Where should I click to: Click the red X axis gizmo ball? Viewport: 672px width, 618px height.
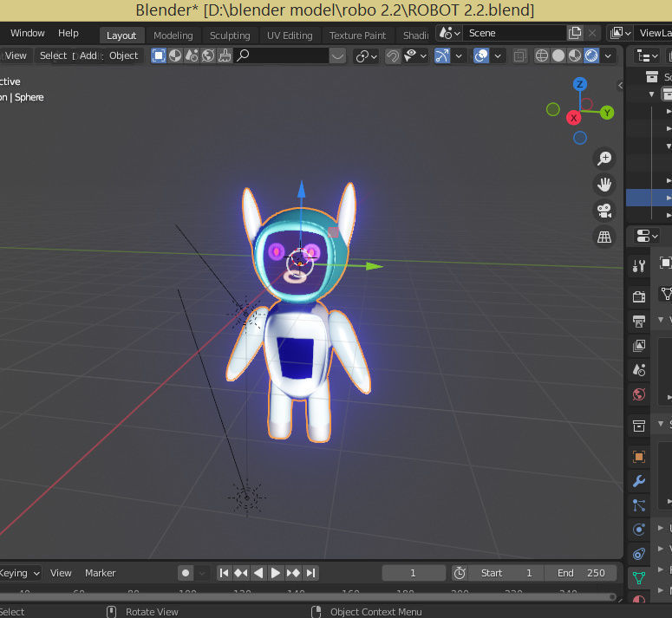click(x=573, y=118)
